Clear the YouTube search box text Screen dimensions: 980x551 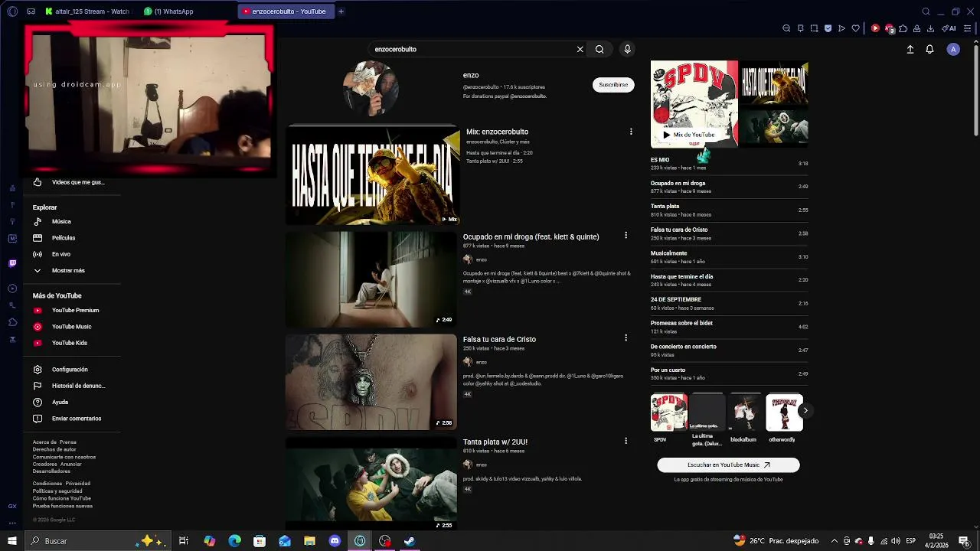pos(580,49)
